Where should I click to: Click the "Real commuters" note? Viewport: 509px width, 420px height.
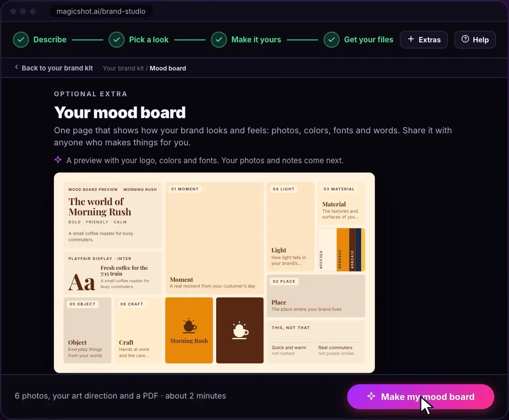(x=335, y=348)
